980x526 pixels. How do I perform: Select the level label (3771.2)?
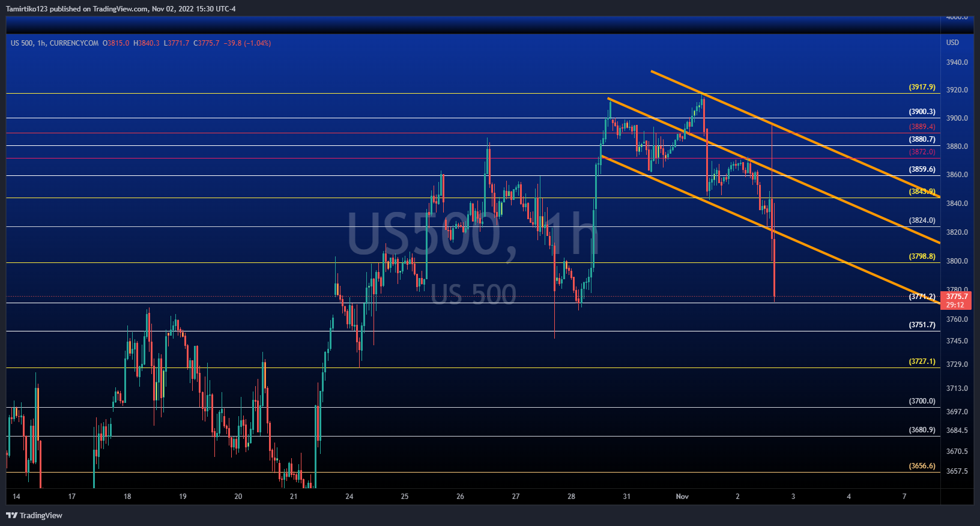click(922, 297)
